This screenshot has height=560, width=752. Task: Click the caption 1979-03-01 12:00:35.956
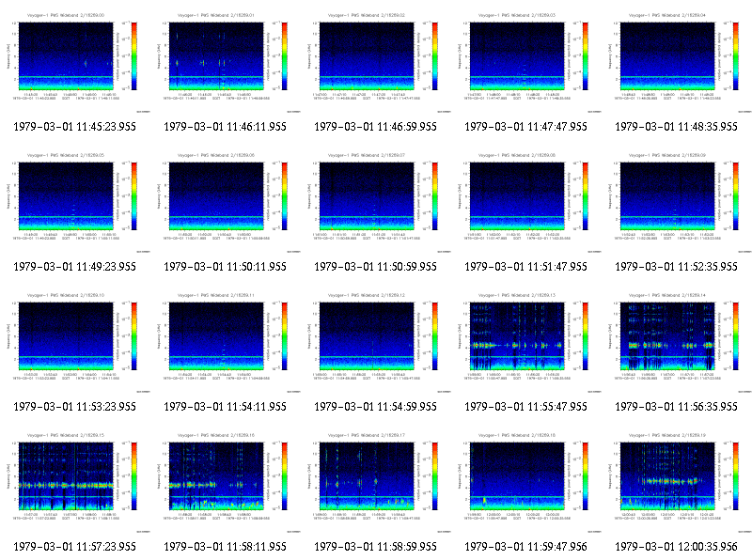pyautogui.click(x=676, y=547)
